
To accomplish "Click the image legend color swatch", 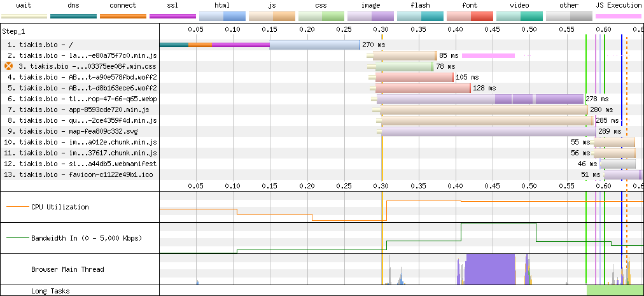I will pyautogui.click(x=371, y=17).
